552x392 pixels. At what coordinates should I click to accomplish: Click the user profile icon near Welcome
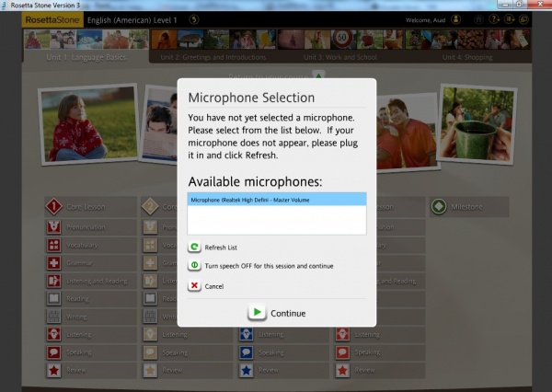pyautogui.click(x=456, y=19)
